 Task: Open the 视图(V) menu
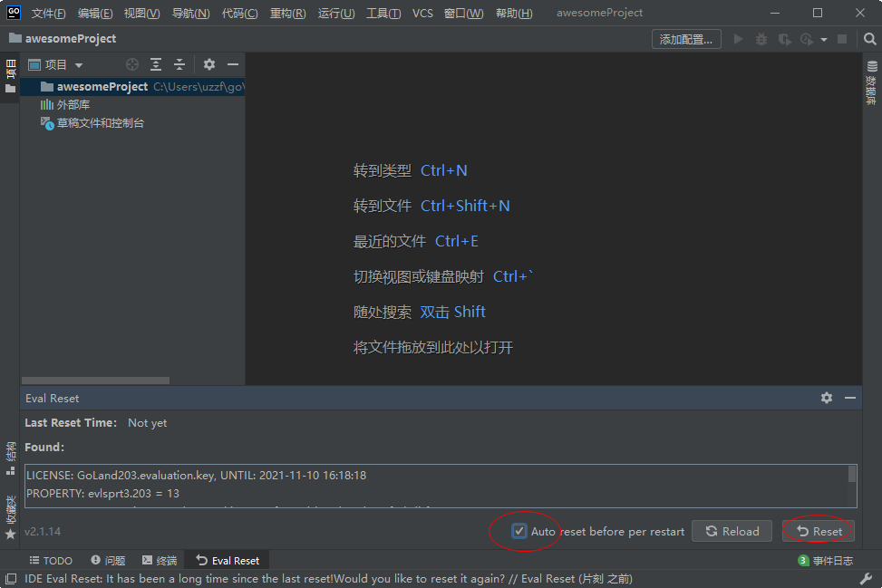(141, 13)
